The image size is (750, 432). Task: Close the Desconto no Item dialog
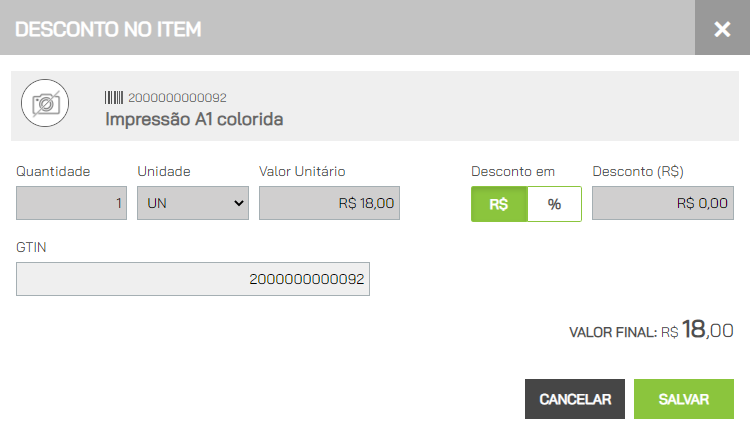pyautogui.click(x=722, y=29)
